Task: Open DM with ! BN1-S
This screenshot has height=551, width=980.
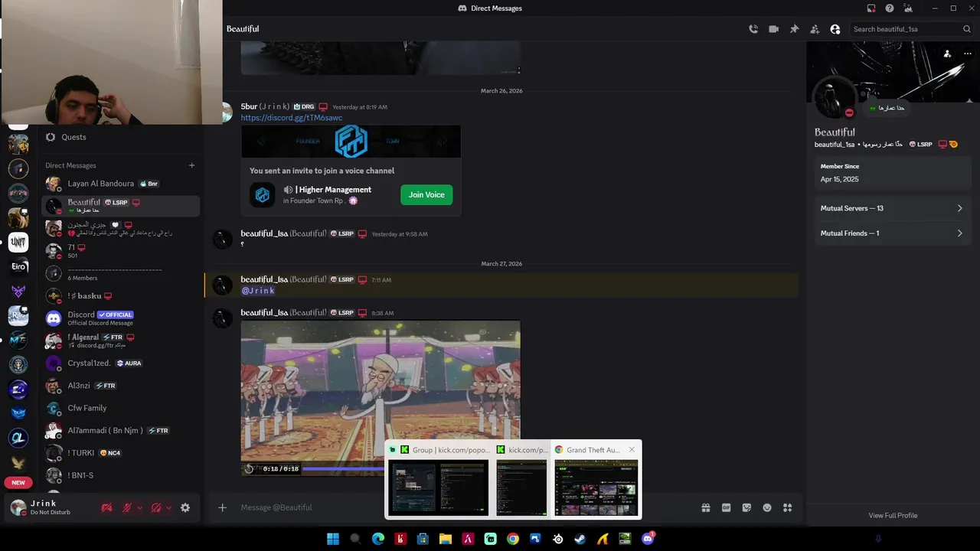Action: pos(121,475)
